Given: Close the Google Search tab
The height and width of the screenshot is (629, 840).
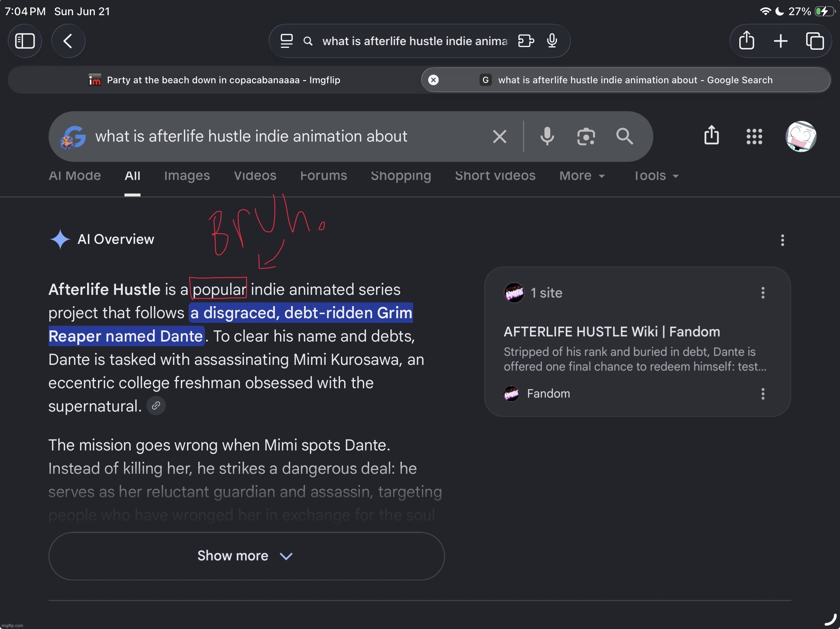Looking at the screenshot, I should click(x=433, y=80).
